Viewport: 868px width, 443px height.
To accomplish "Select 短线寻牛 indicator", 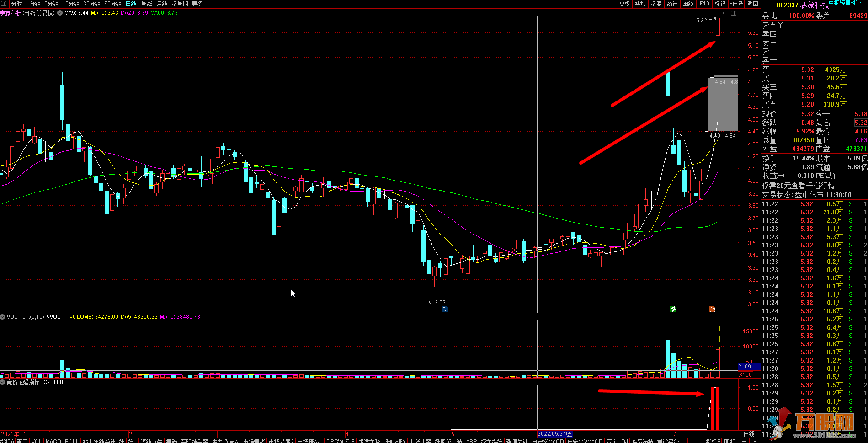I will click(151, 441).
